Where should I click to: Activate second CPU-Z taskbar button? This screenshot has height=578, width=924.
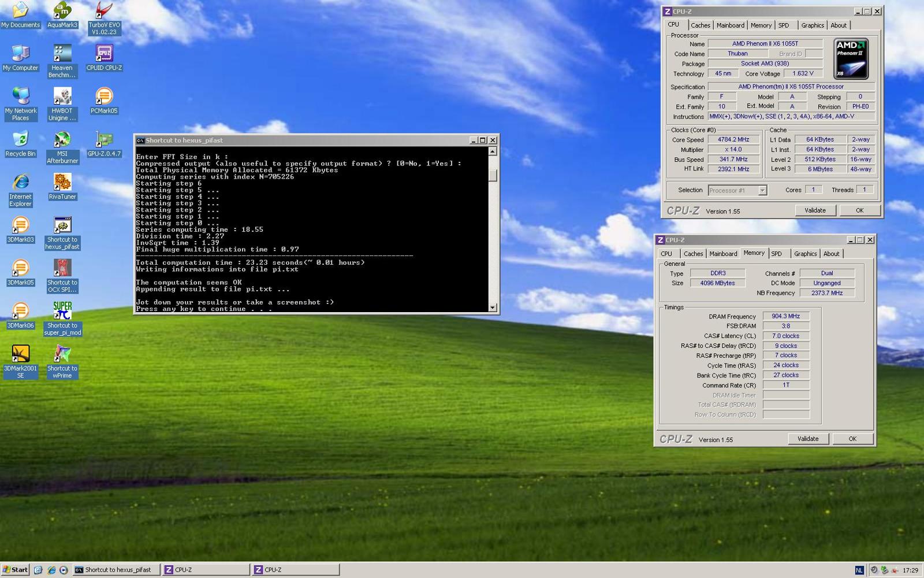coord(296,570)
